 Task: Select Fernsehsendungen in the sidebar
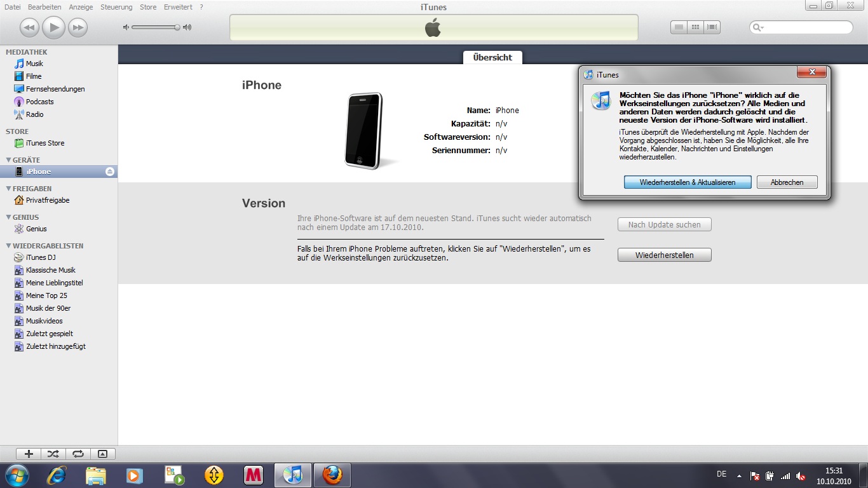(x=55, y=89)
